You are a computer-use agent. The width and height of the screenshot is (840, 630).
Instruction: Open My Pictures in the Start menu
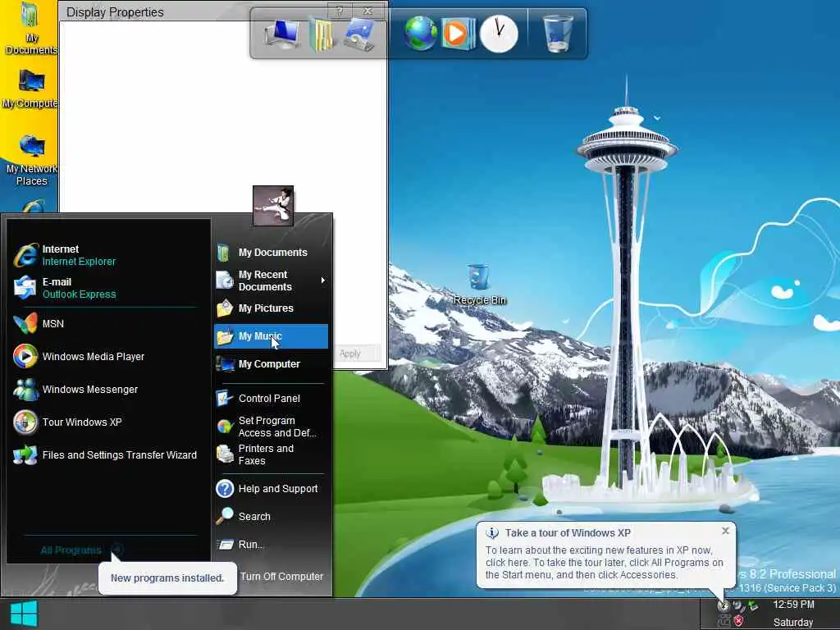point(271,308)
